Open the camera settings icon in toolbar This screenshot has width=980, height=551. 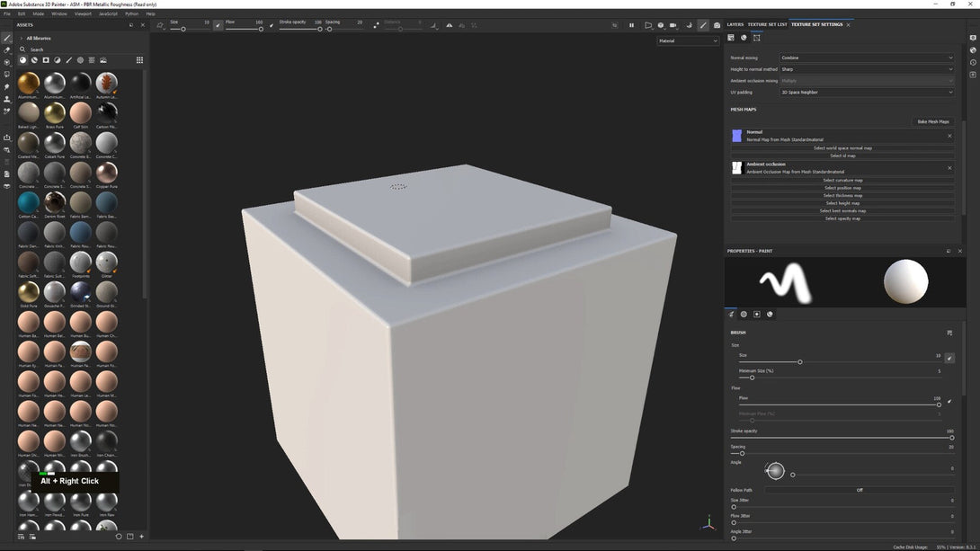673,25
